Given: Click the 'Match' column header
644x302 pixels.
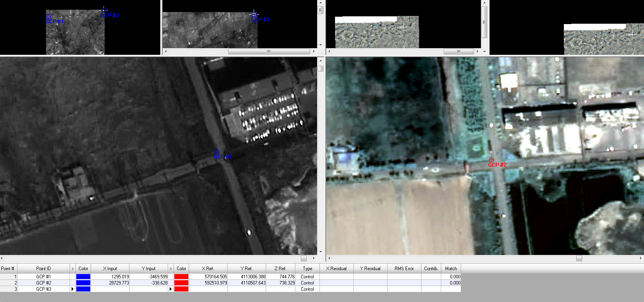Looking at the screenshot, I should 451,269.
